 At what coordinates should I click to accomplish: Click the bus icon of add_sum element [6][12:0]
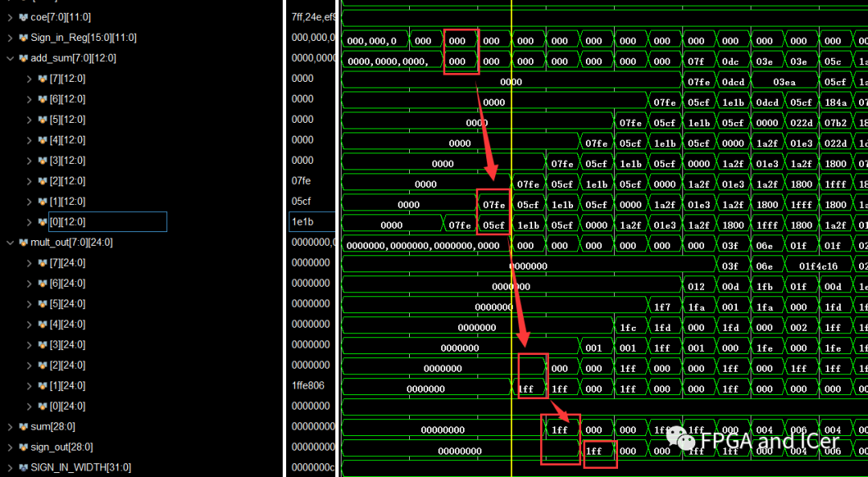click(43, 99)
